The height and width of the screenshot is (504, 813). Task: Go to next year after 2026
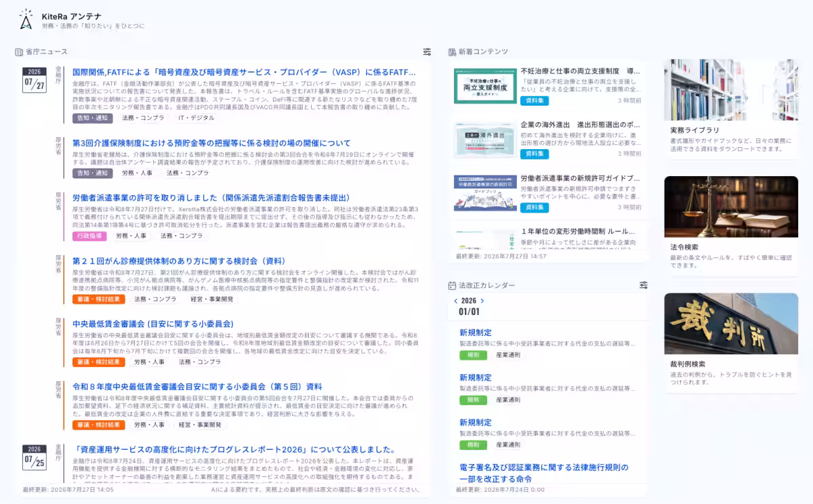tap(482, 301)
